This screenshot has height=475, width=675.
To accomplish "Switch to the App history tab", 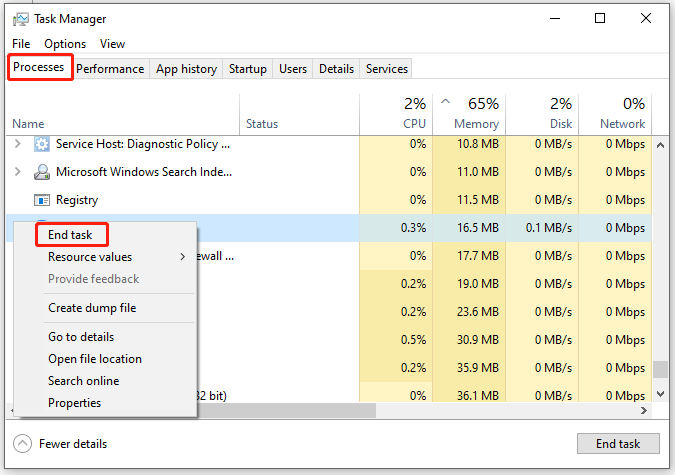I will [186, 69].
